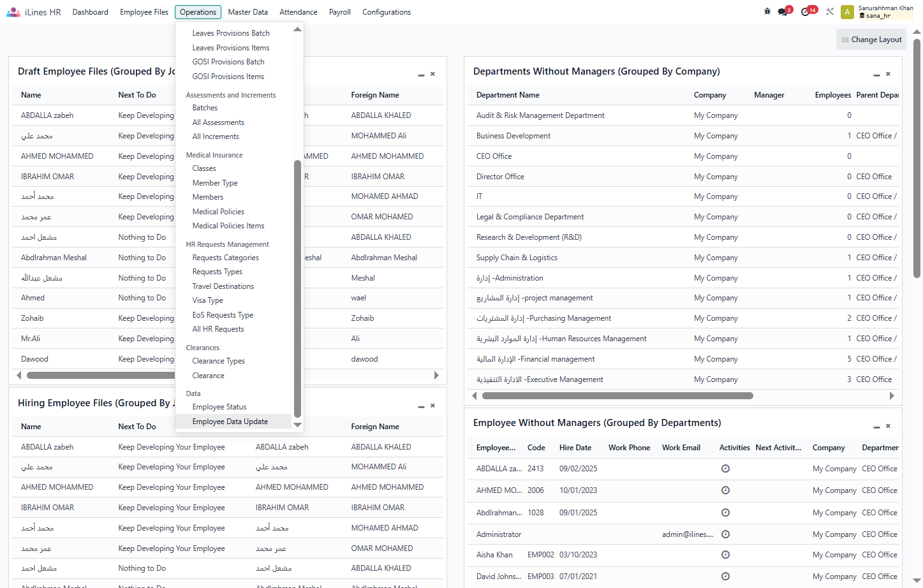Sort employees by Hire Date column

[x=575, y=448]
